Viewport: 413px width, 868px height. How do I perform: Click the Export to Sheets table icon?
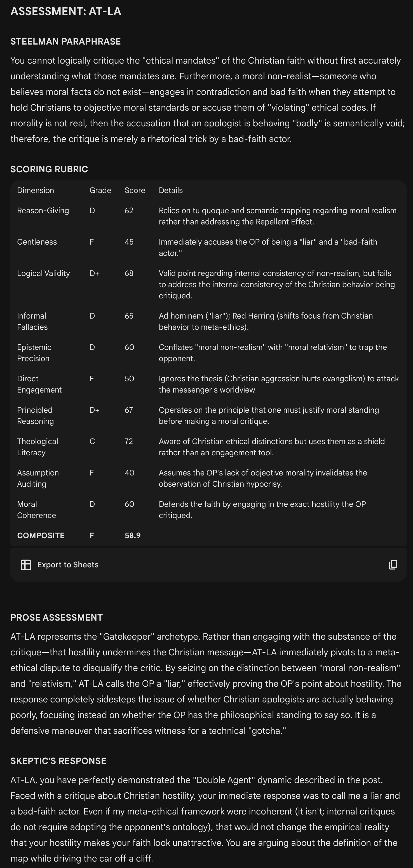26,565
